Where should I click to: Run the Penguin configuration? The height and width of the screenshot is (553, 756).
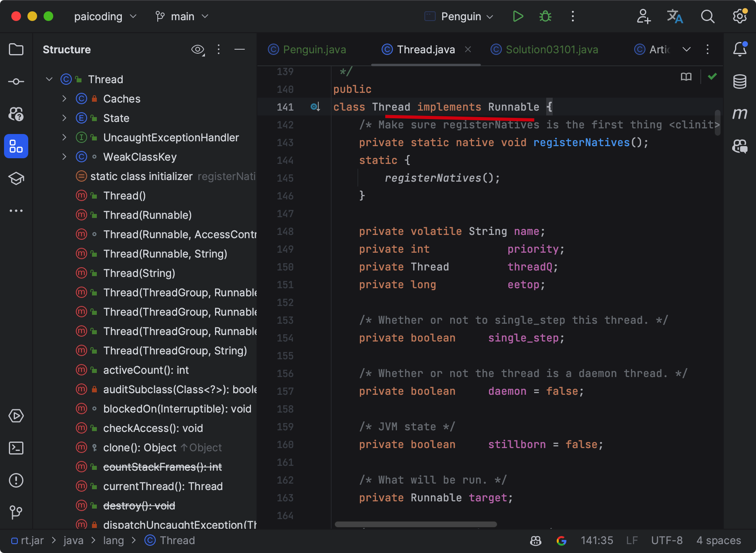coord(518,17)
